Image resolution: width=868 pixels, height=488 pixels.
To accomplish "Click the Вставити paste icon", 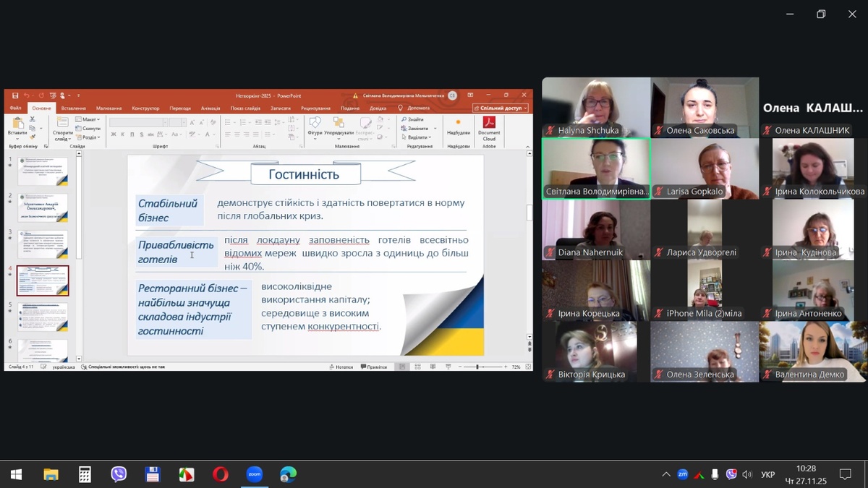I will (x=17, y=123).
